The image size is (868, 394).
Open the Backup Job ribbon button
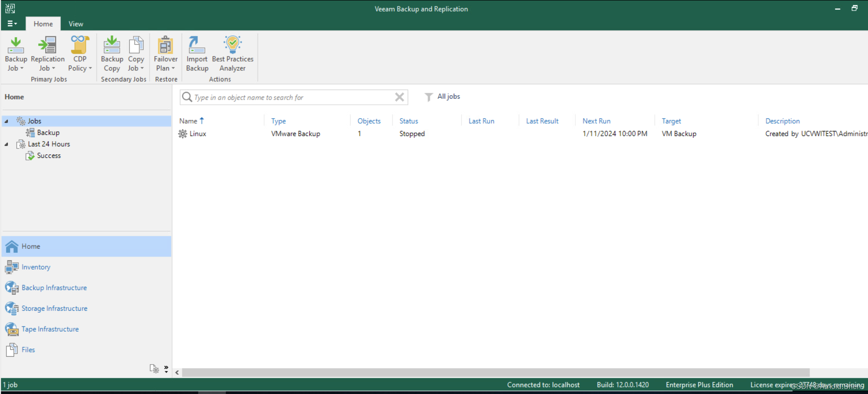16,54
